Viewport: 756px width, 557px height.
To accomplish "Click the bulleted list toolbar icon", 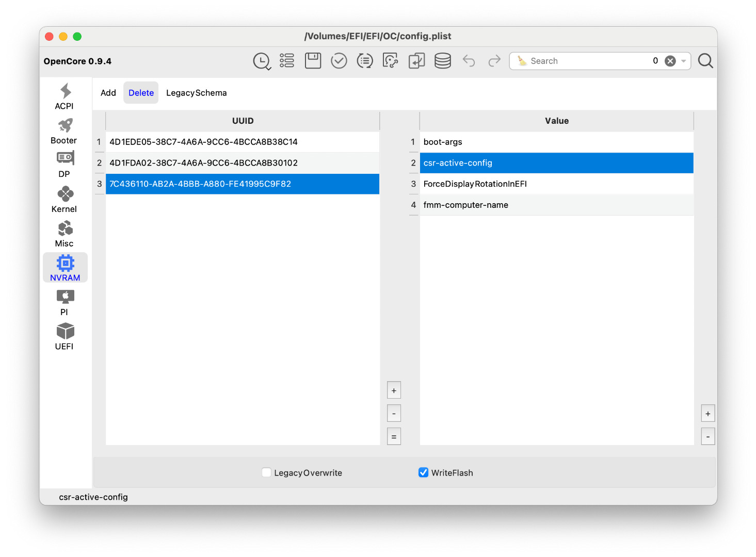I will (x=287, y=61).
